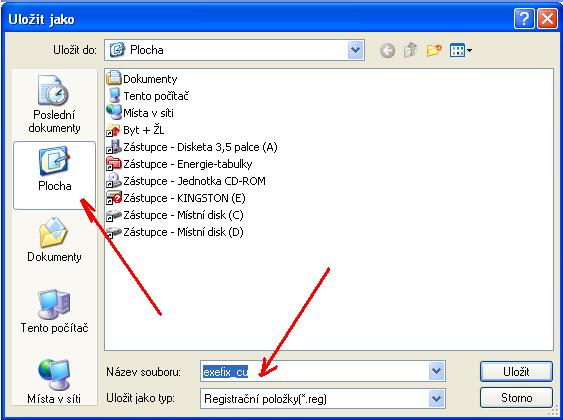Select Místa v síti icon in file list
The image size is (563, 420).
click(114, 112)
